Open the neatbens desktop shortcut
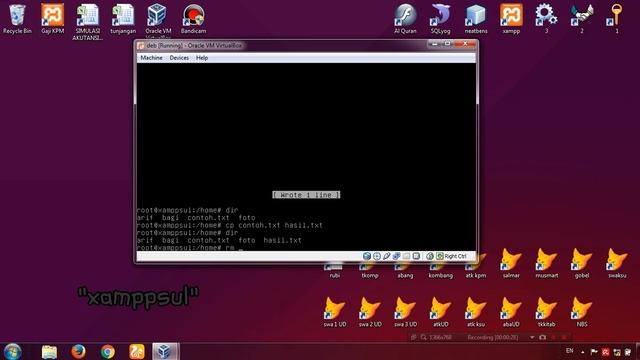The height and width of the screenshot is (360, 640). click(476, 19)
